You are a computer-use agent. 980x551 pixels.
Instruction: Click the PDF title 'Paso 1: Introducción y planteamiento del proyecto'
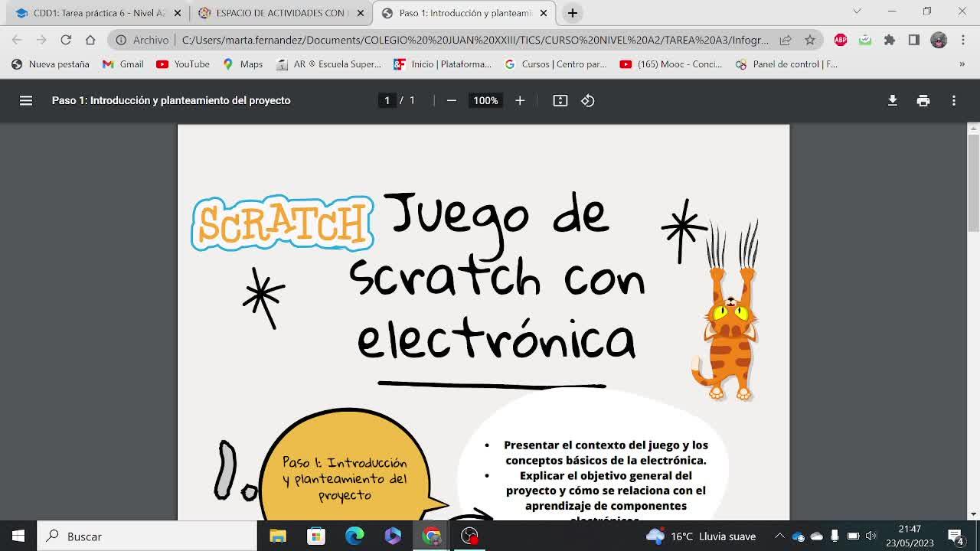pyautogui.click(x=171, y=100)
